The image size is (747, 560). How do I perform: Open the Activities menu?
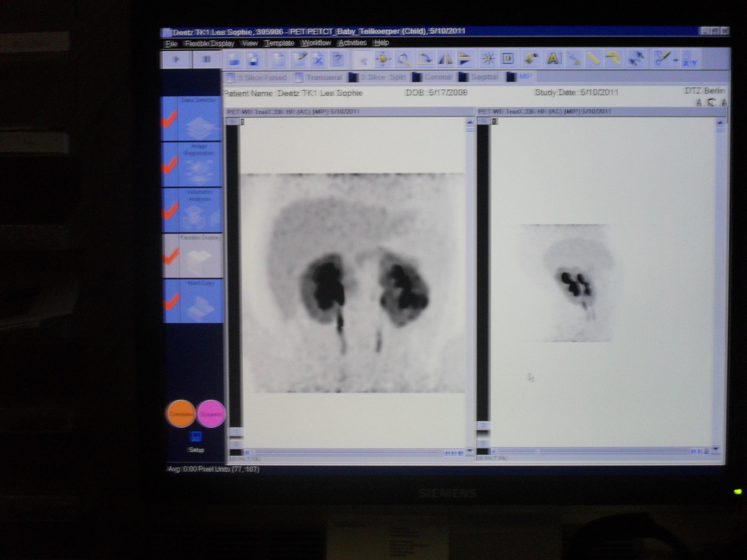pyautogui.click(x=352, y=43)
